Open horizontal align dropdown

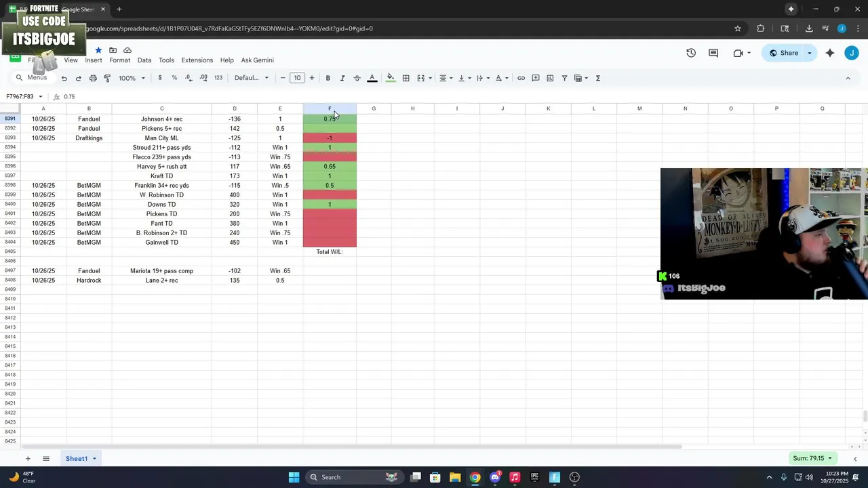pyautogui.click(x=446, y=78)
